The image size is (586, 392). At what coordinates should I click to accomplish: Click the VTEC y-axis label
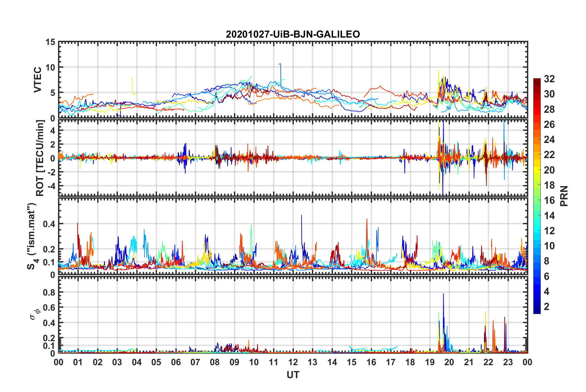pos(38,80)
